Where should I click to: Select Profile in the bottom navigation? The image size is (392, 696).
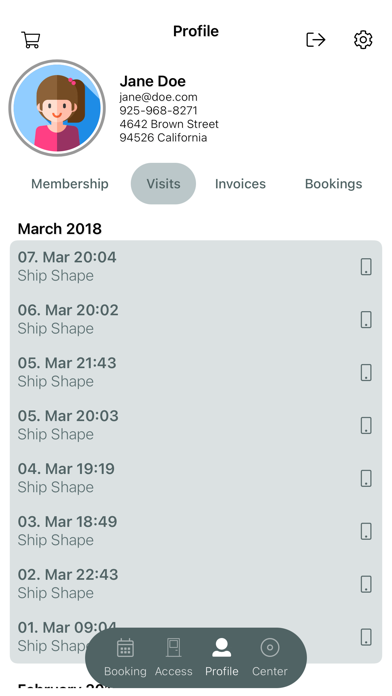(222, 657)
